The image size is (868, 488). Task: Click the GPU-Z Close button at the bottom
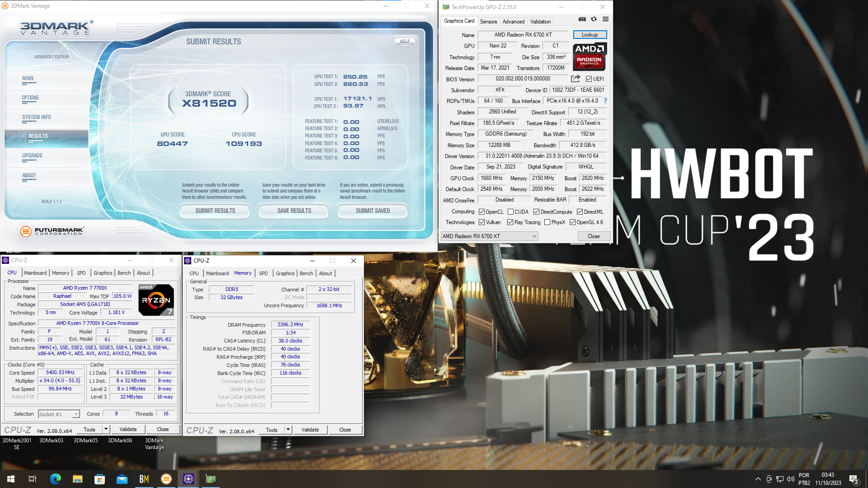tap(594, 236)
